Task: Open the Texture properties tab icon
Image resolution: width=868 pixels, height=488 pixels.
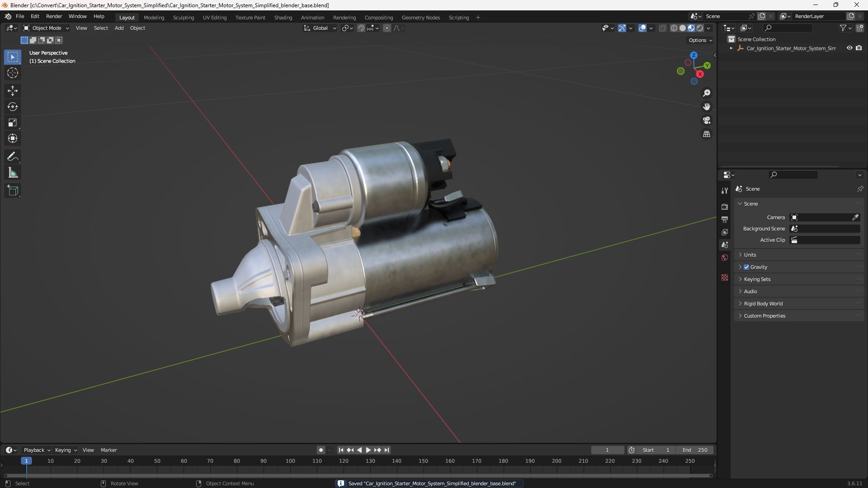Action: point(725,277)
